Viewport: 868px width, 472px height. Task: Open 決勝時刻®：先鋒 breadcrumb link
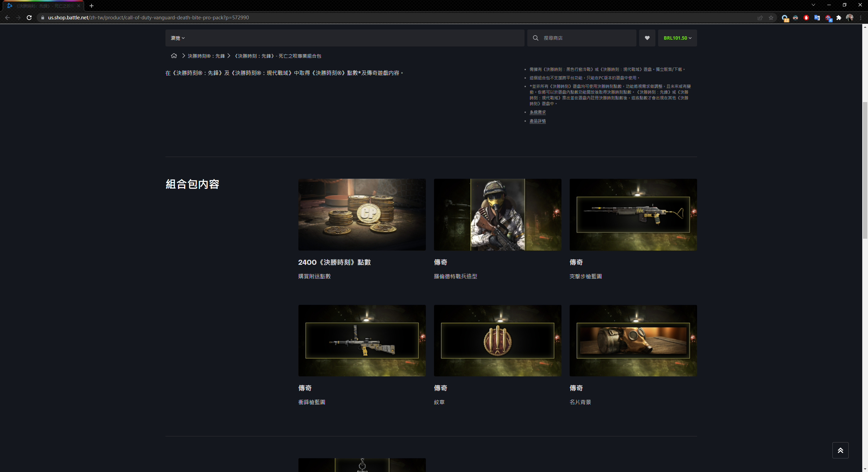[206, 56]
